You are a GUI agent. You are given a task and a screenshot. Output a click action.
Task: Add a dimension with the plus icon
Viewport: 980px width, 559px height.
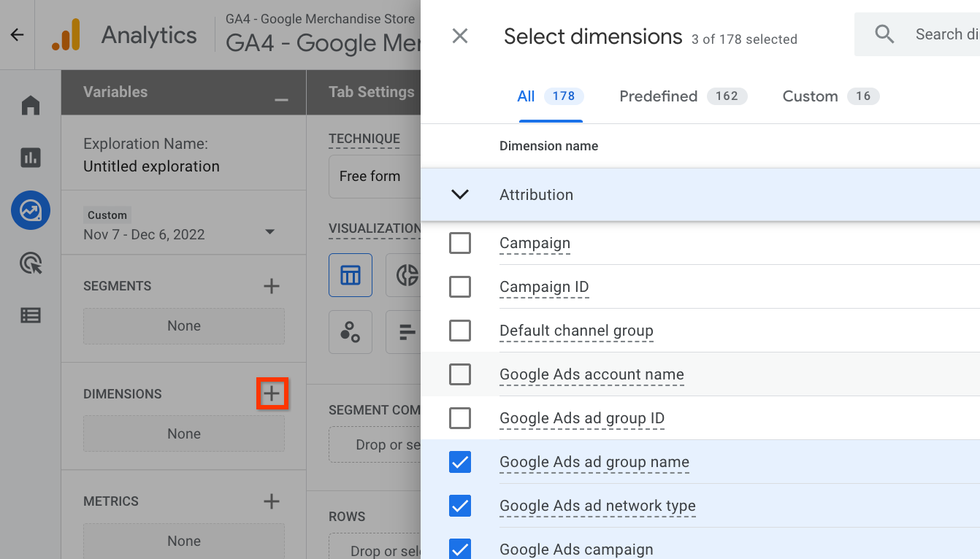click(x=272, y=394)
